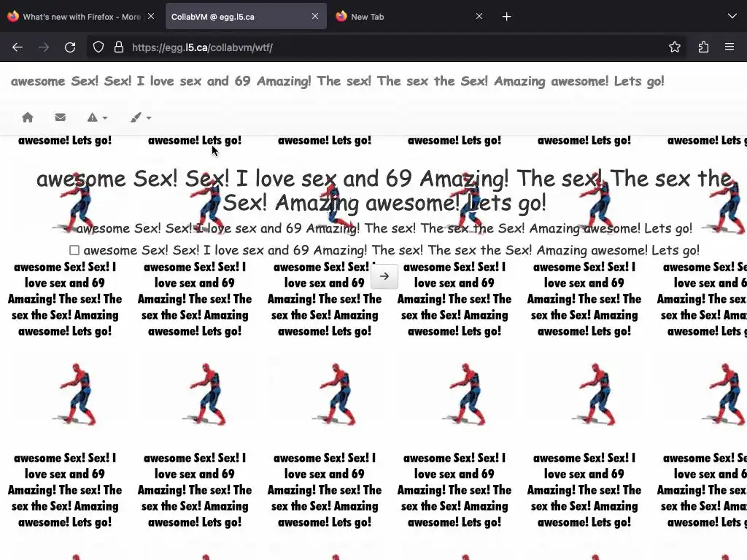Open the shield tracking protection icon
The height and width of the screenshot is (560, 747).
98,47
